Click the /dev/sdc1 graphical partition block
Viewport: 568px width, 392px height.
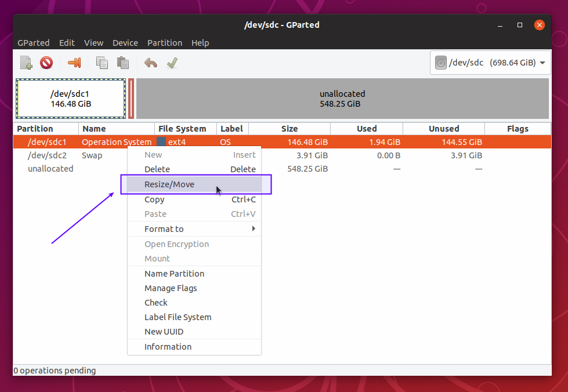click(x=71, y=99)
